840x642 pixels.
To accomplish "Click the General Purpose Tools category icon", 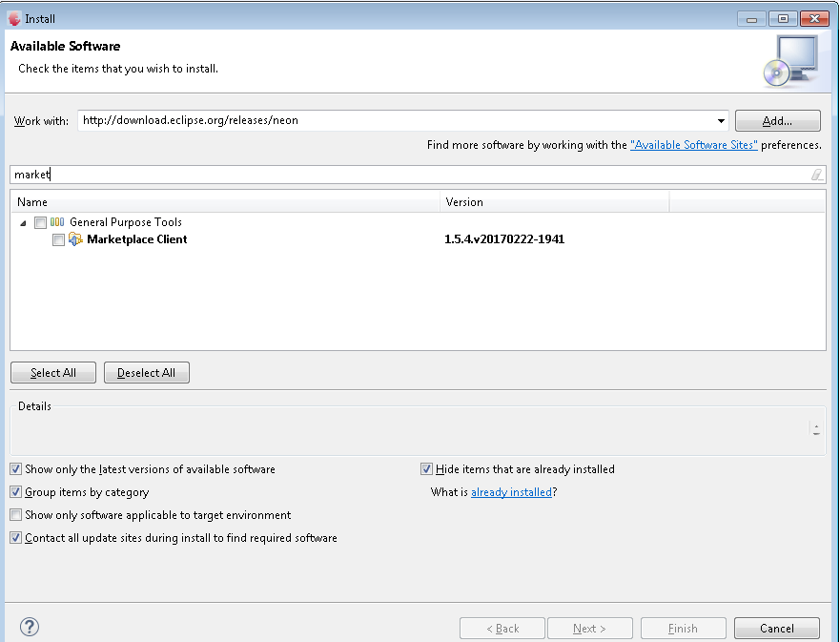I will [56, 221].
